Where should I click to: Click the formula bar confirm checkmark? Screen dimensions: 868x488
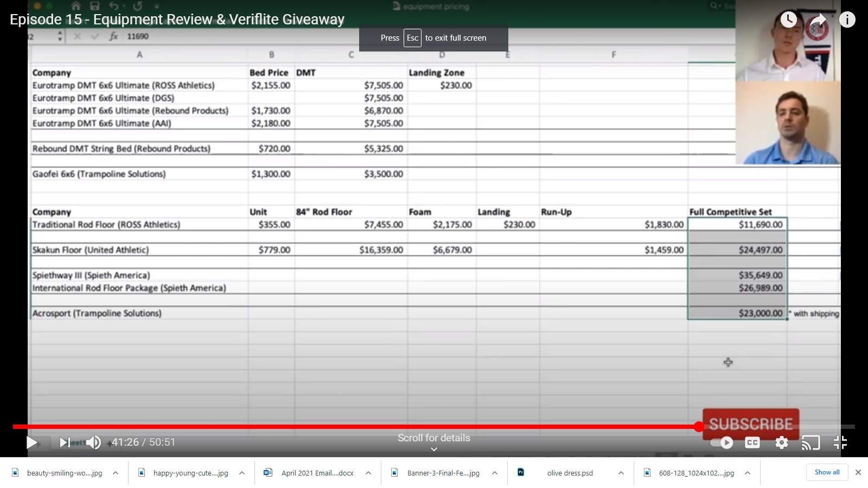click(x=95, y=36)
